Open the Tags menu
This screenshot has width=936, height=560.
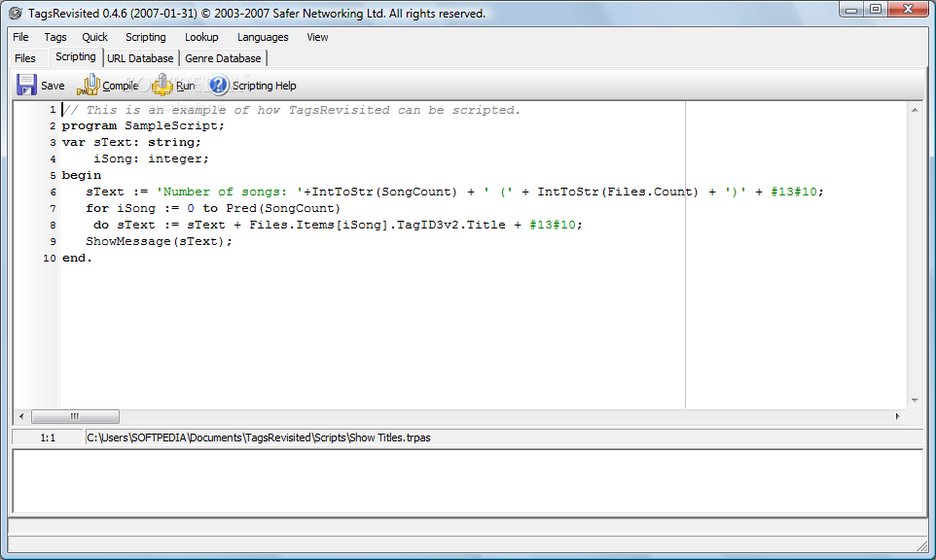pyautogui.click(x=55, y=37)
